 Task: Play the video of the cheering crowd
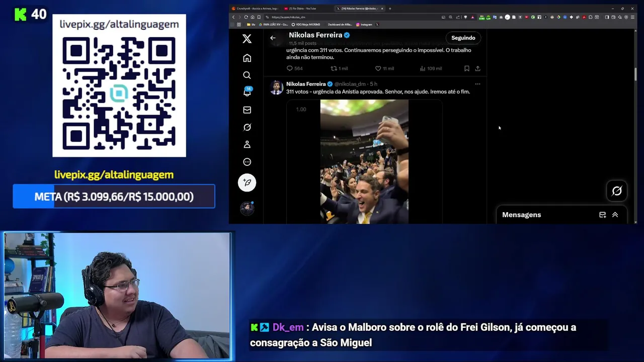364,161
